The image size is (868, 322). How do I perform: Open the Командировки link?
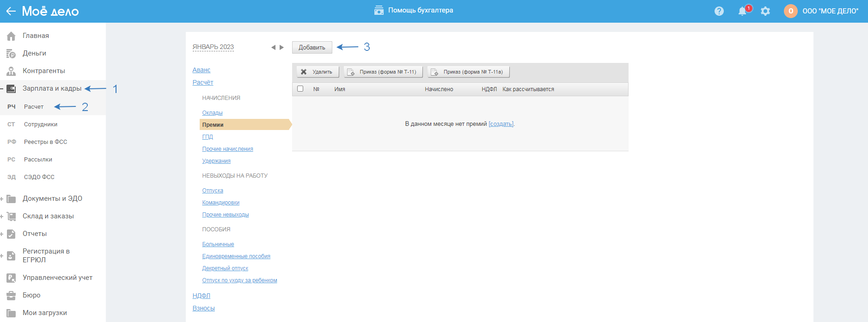tap(221, 203)
